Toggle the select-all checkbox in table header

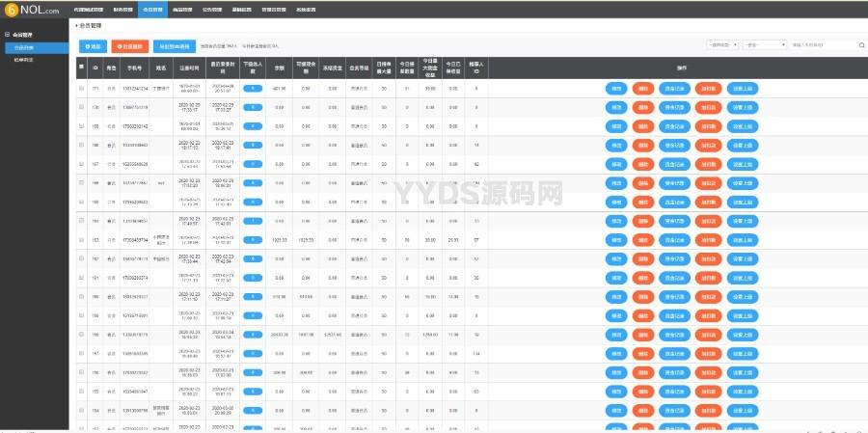click(x=81, y=66)
